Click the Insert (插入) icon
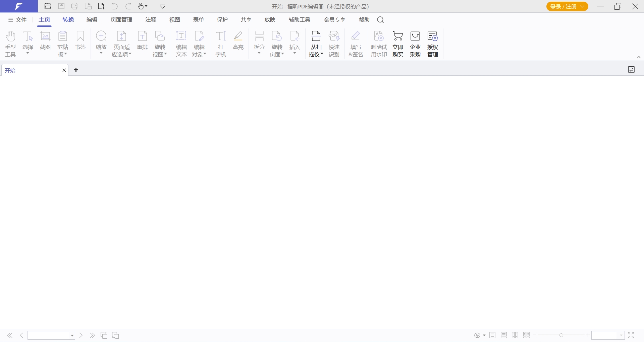644x342 pixels. coord(294,36)
